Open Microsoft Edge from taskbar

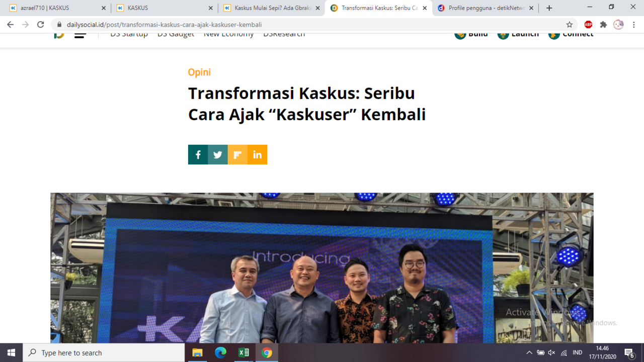(220, 352)
